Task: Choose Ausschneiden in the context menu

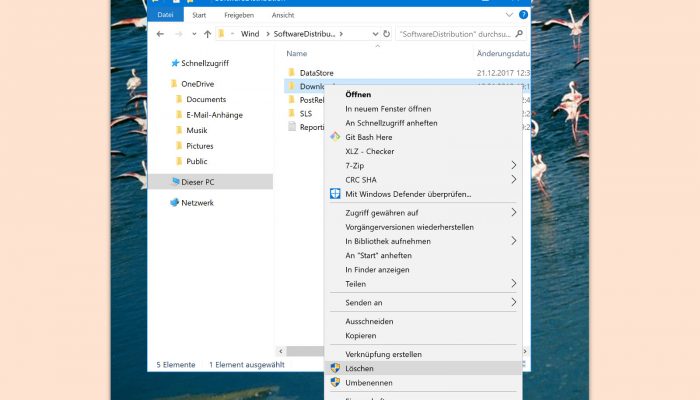Action: (x=369, y=321)
